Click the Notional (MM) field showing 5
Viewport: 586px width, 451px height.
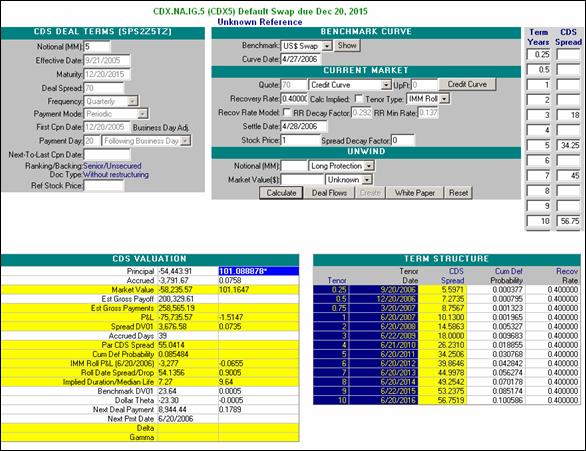click(x=97, y=47)
